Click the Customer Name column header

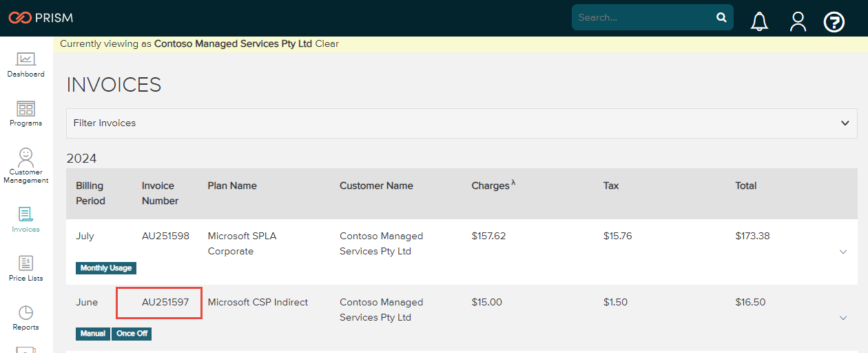pos(376,185)
